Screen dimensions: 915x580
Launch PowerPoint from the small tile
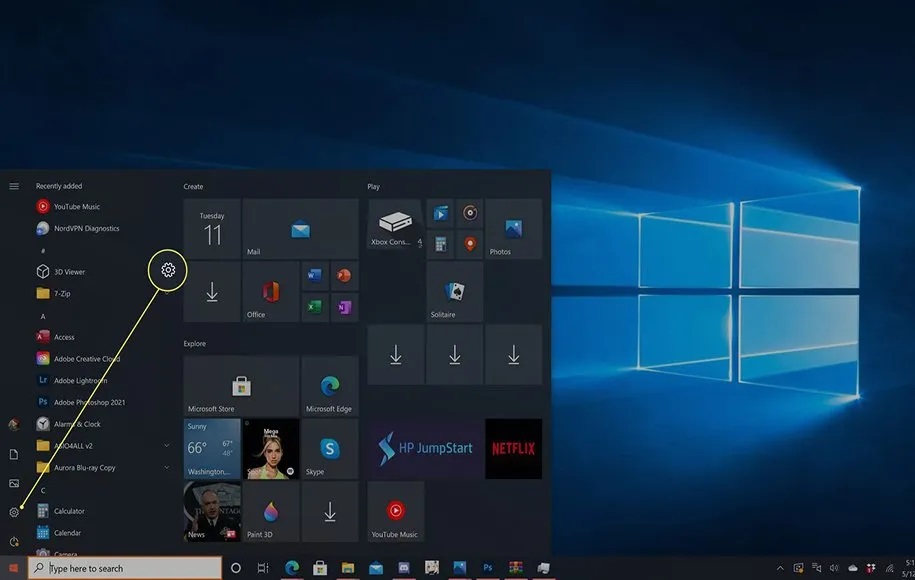344,276
